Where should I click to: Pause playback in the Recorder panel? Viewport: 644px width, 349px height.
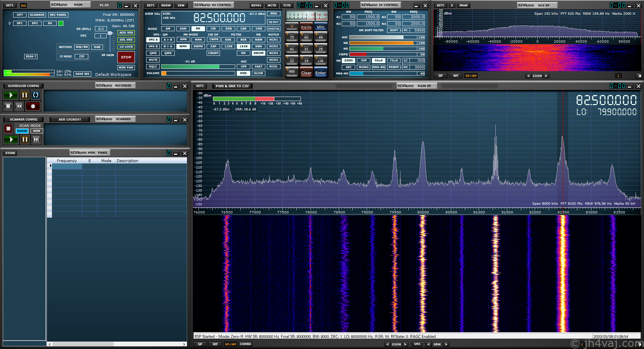(24, 95)
